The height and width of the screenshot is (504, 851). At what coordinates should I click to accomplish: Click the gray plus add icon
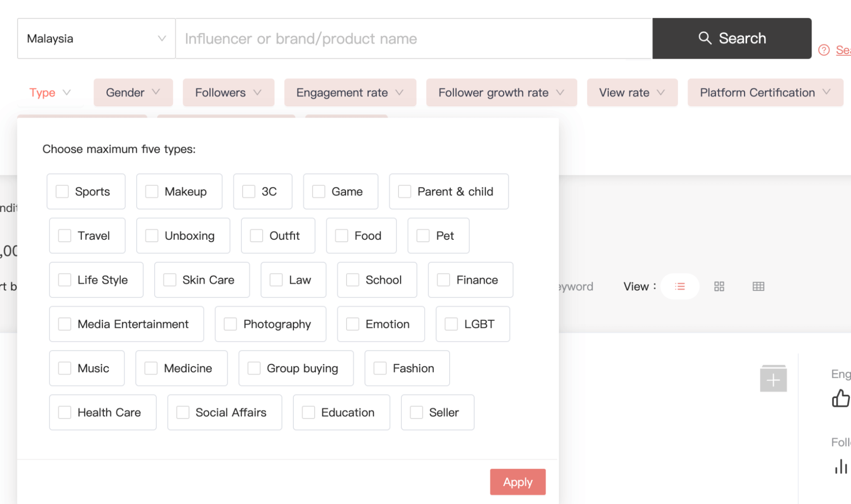[x=773, y=379]
